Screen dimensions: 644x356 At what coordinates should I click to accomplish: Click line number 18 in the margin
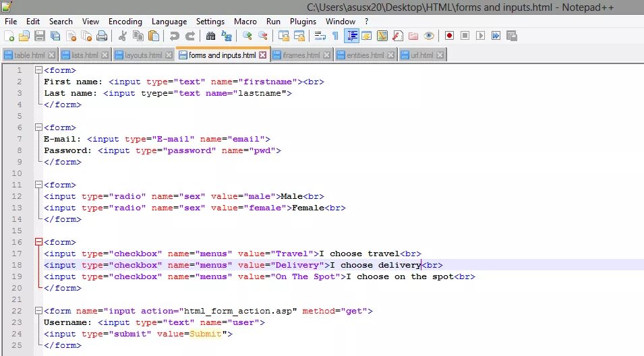(17, 265)
